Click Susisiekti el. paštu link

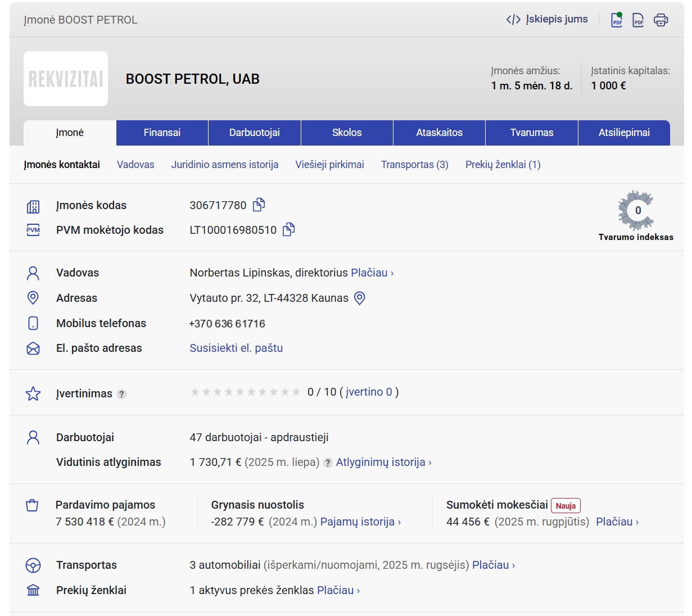(x=236, y=348)
